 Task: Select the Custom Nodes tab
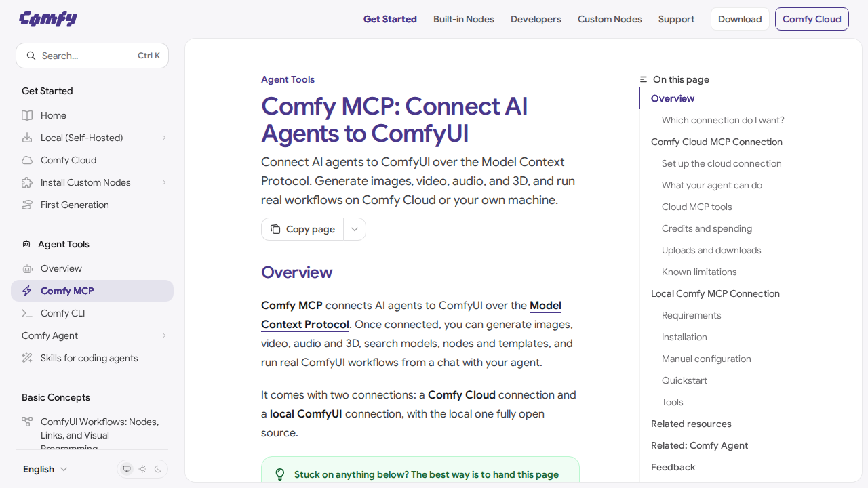click(610, 19)
